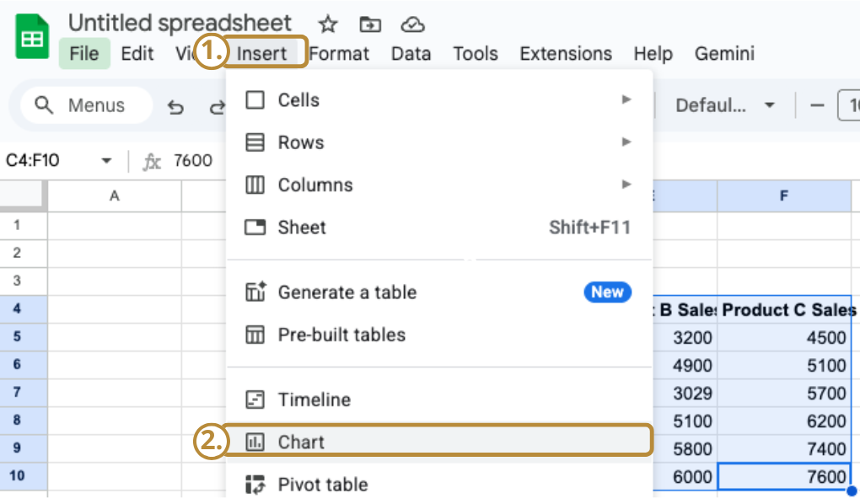Open the Default font dropdown
Image resolution: width=860 pixels, height=504 pixels.
724,105
